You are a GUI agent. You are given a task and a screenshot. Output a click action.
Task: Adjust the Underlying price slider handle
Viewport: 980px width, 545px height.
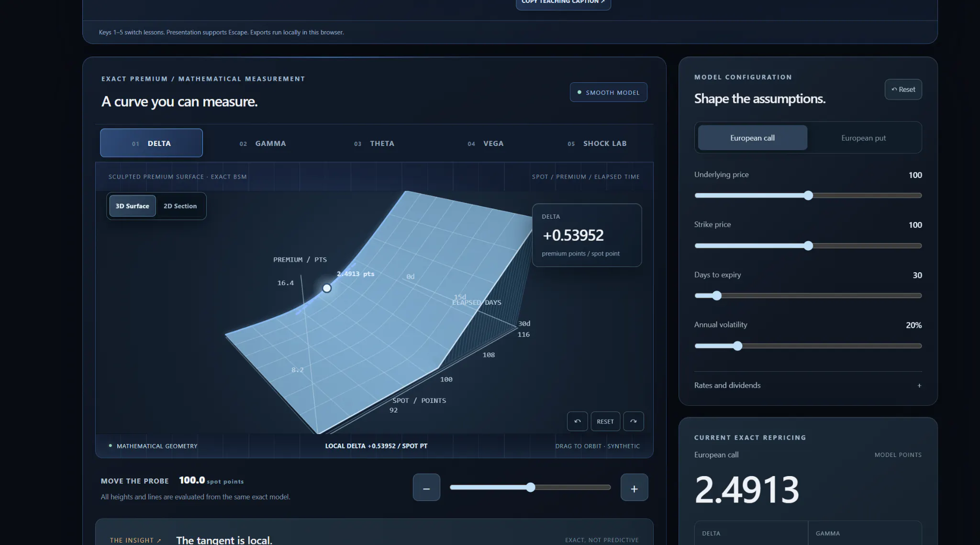(808, 195)
